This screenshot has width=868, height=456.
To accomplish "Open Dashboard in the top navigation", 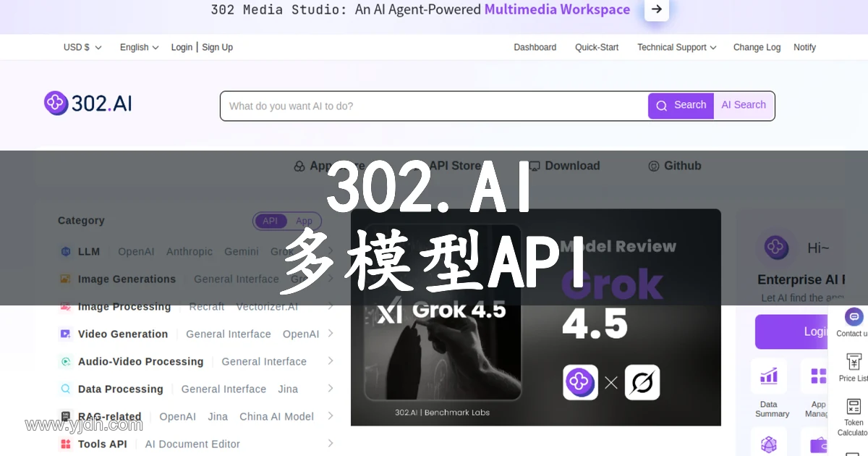I will (x=535, y=47).
